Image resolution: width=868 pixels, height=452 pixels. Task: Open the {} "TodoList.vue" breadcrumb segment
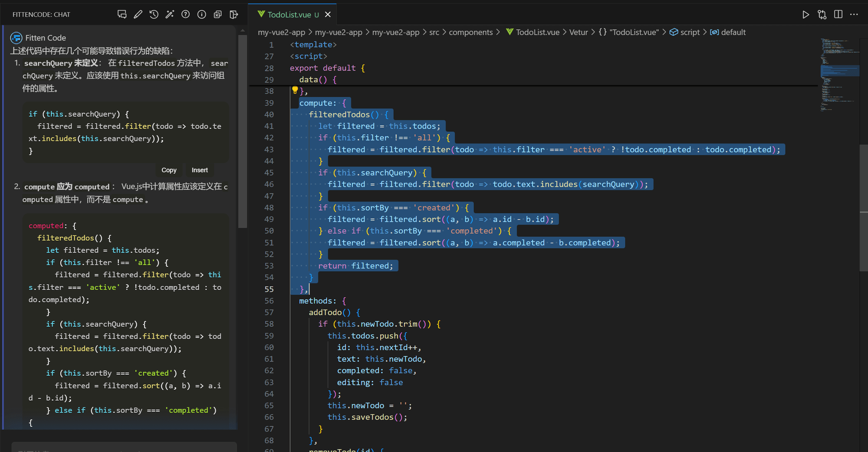(628, 32)
